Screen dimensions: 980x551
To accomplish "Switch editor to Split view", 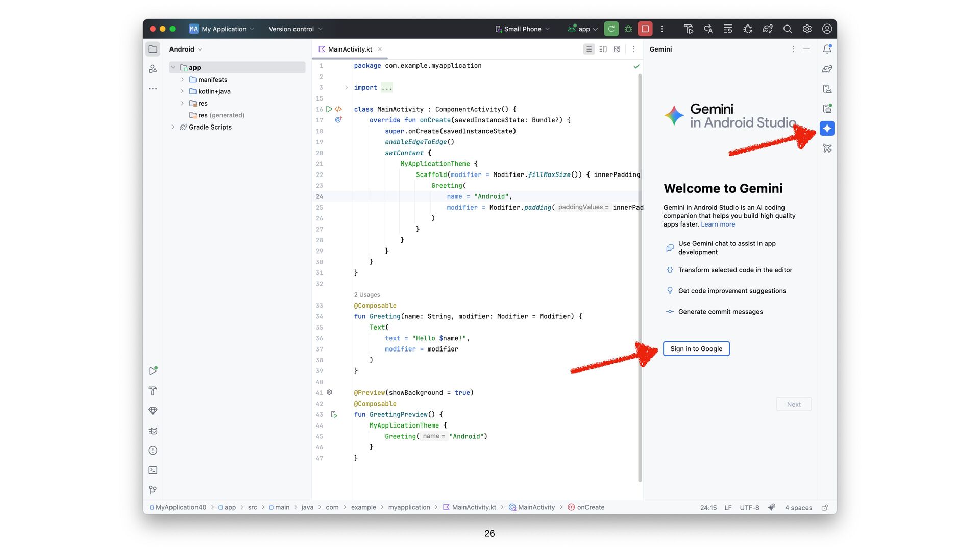I will click(603, 49).
